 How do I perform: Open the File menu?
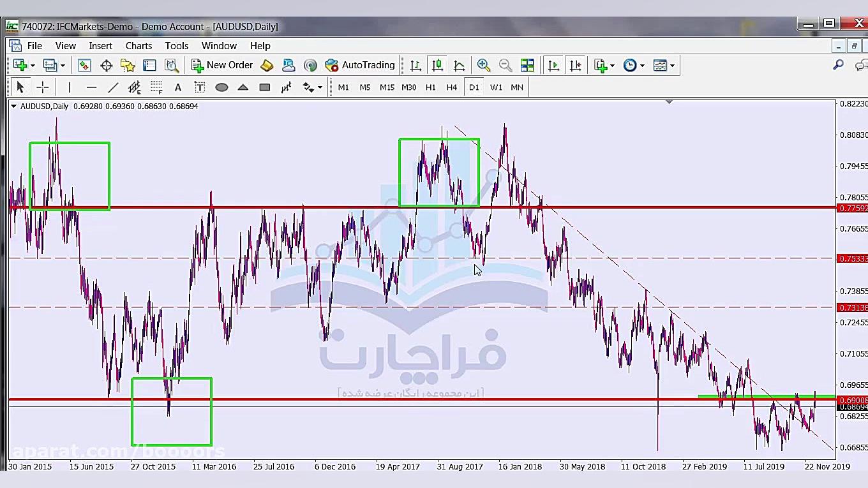[34, 46]
